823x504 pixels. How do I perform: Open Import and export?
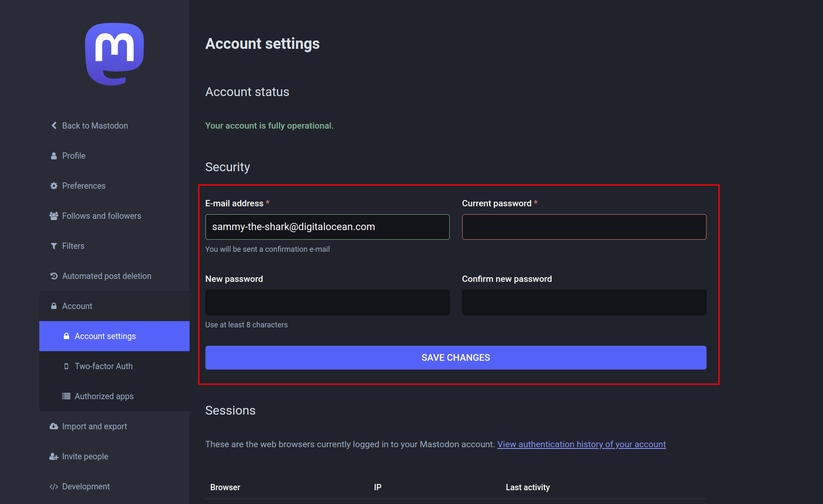pos(114,426)
